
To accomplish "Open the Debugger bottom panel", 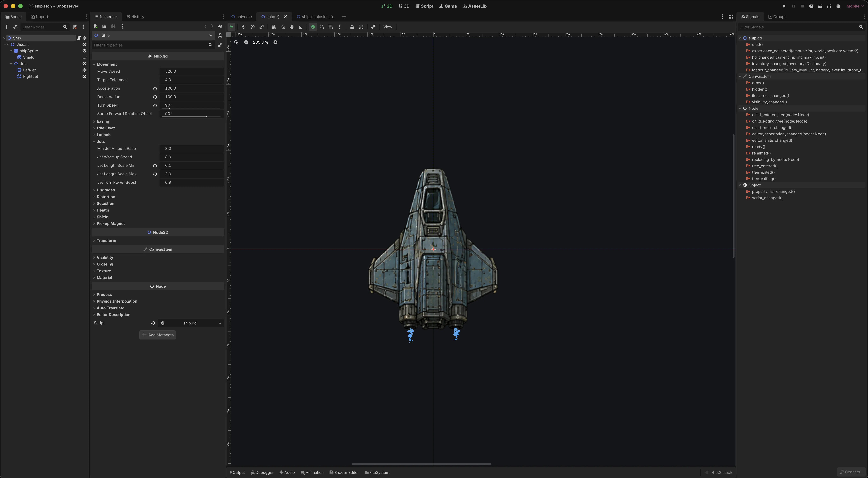I will pos(262,473).
